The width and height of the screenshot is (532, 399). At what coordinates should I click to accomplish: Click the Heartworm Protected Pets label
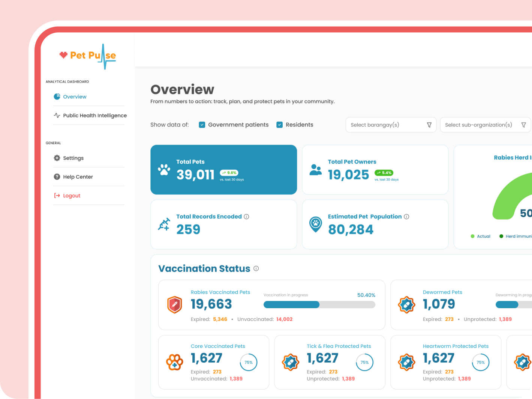click(456, 346)
